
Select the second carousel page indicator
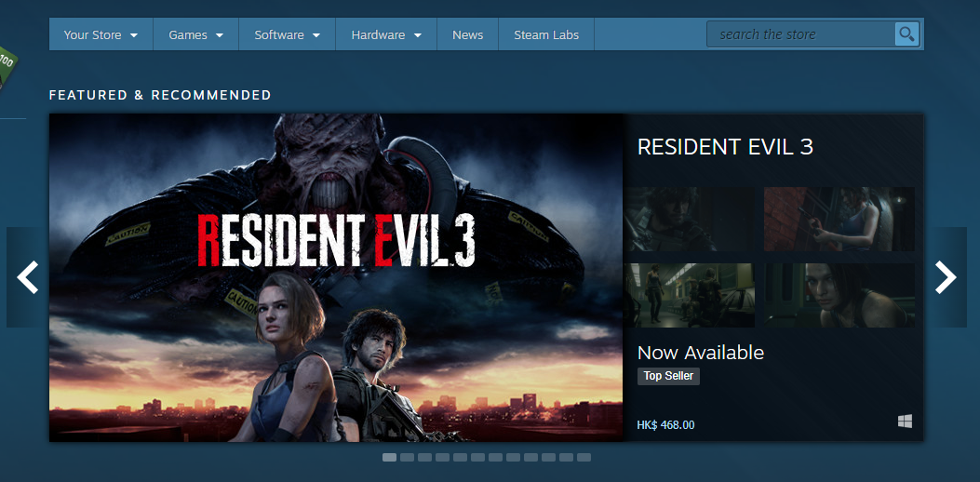pyautogui.click(x=407, y=458)
